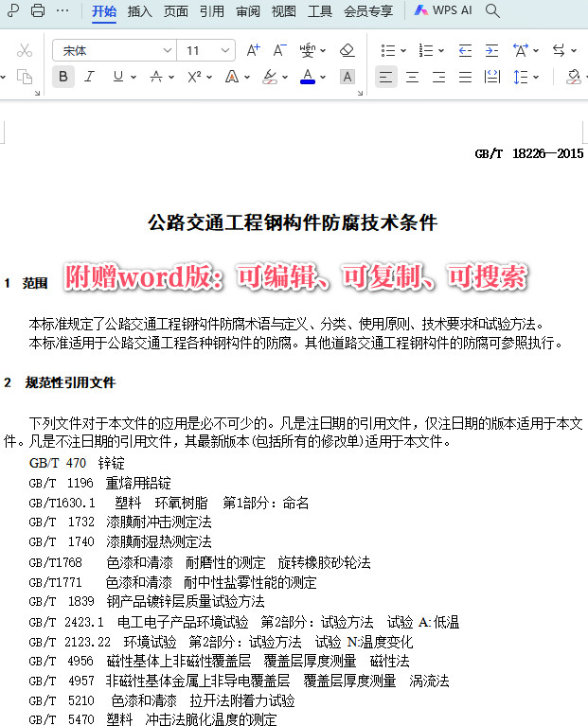This screenshot has width=588, height=726.
Task: Justify text alignment
Action: [x=465, y=77]
